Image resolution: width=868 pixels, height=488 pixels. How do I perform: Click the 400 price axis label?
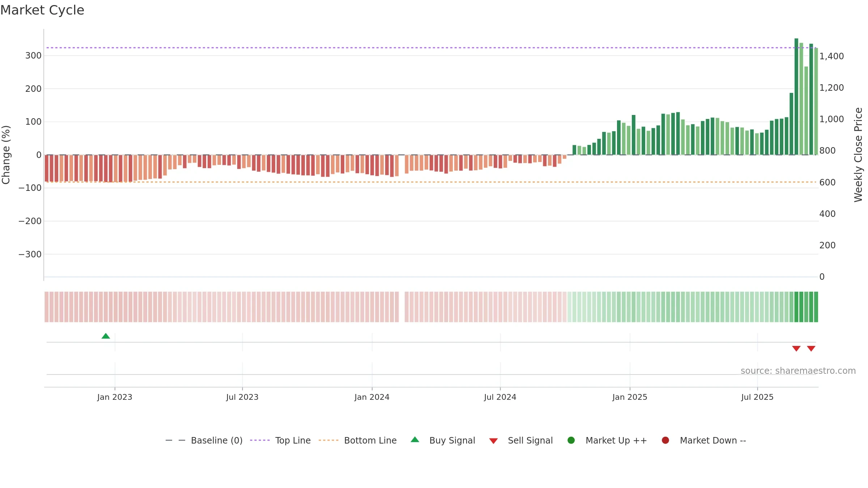pos(827,214)
